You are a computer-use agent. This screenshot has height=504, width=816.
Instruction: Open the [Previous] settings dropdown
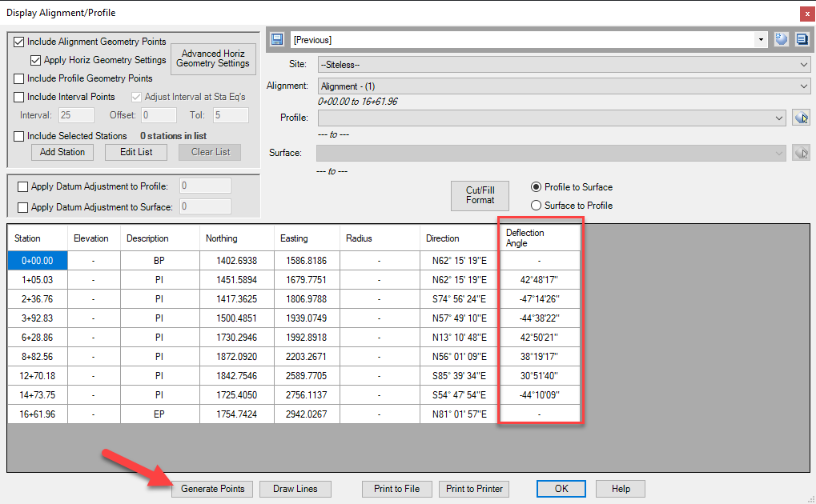(x=759, y=38)
